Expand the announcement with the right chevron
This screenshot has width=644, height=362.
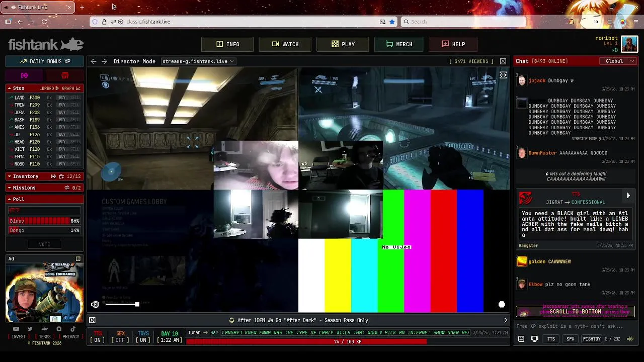coord(506,320)
